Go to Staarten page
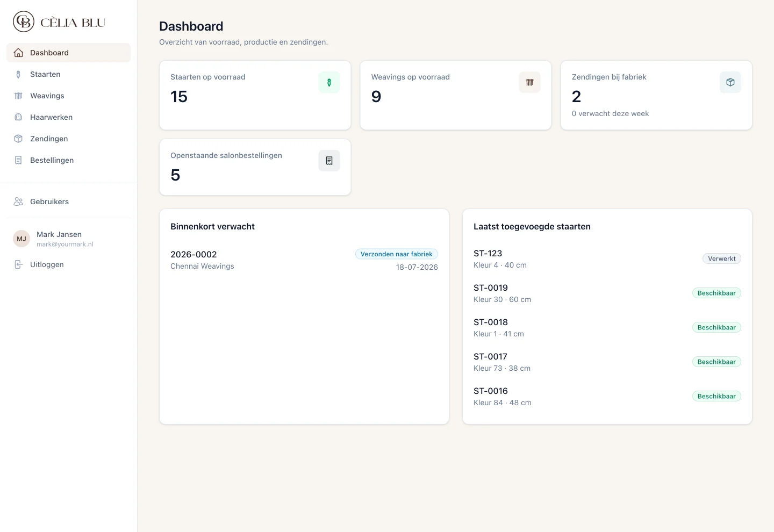774x532 pixels. pyautogui.click(x=68, y=74)
